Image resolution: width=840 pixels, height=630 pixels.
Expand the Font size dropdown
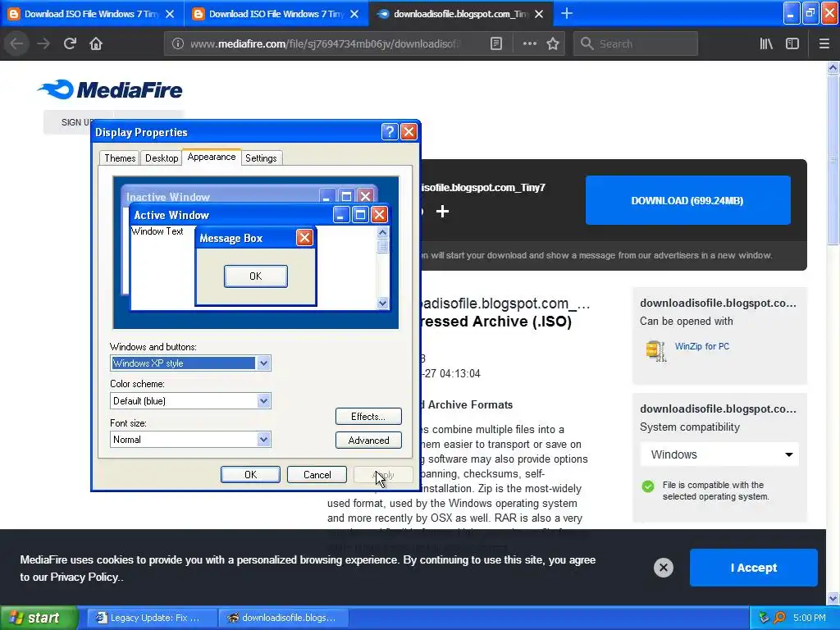263,440
